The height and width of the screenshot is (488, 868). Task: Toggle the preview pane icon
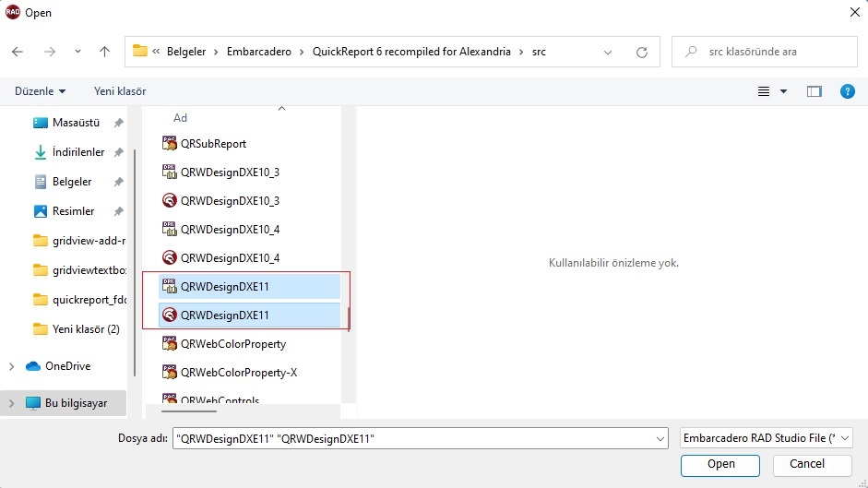pos(814,91)
